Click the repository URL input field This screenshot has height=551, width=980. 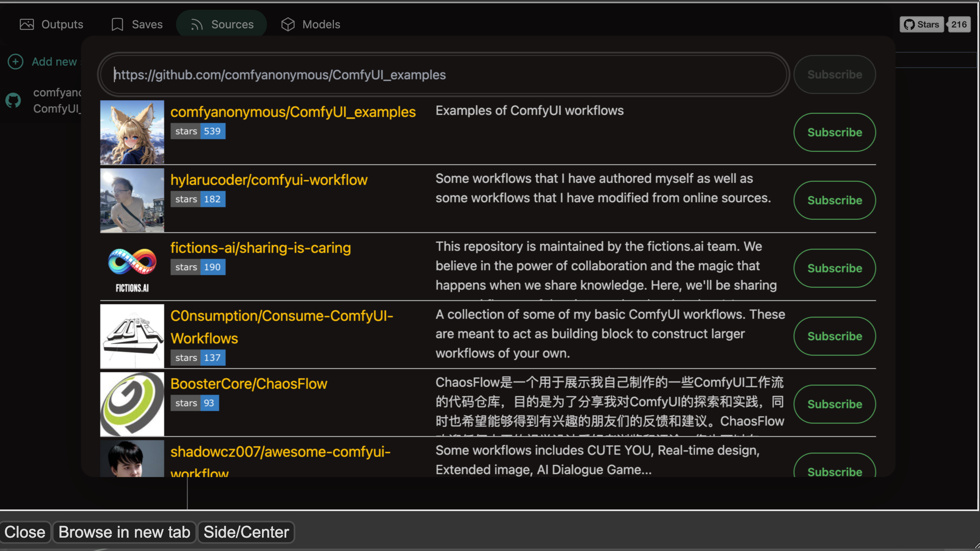point(443,75)
